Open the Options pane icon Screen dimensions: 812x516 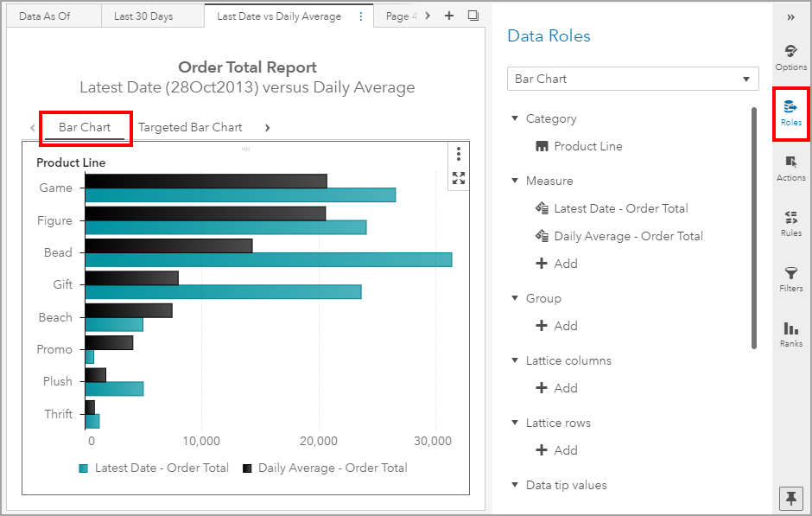[x=790, y=56]
